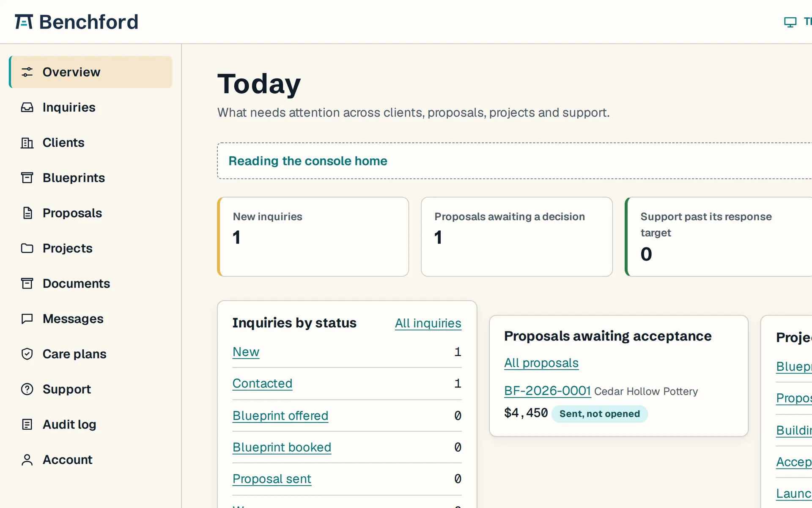This screenshot has width=812, height=508.
Task: Click the Care plans shield icon
Action: [27, 354]
